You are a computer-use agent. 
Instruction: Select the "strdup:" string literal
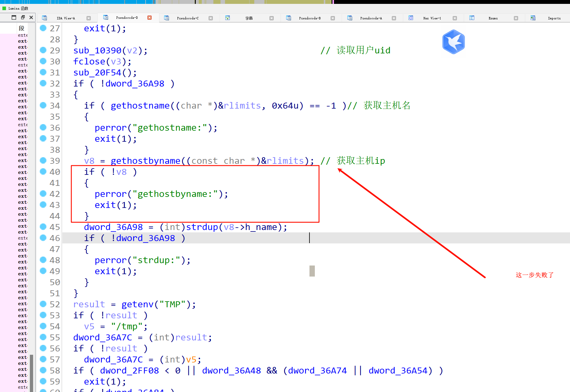pos(156,260)
